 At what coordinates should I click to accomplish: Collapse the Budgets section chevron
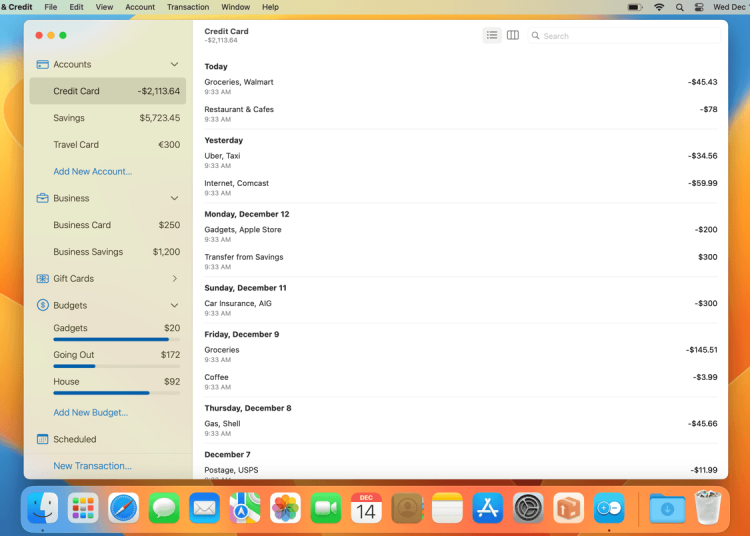click(174, 305)
